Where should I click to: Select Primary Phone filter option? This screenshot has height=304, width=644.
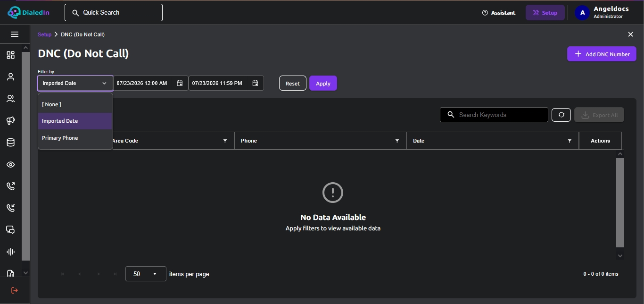[x=75, y=138]
